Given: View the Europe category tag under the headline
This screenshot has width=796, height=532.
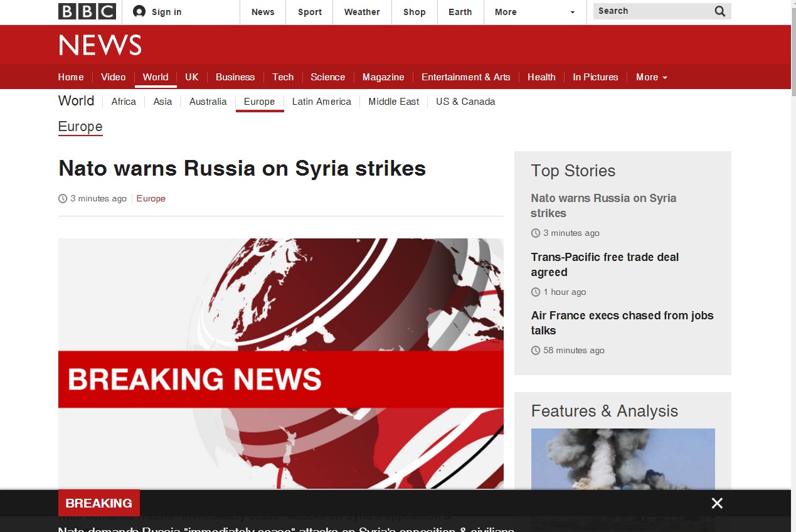Looking at the screenshot, I should tap(151, 198).
